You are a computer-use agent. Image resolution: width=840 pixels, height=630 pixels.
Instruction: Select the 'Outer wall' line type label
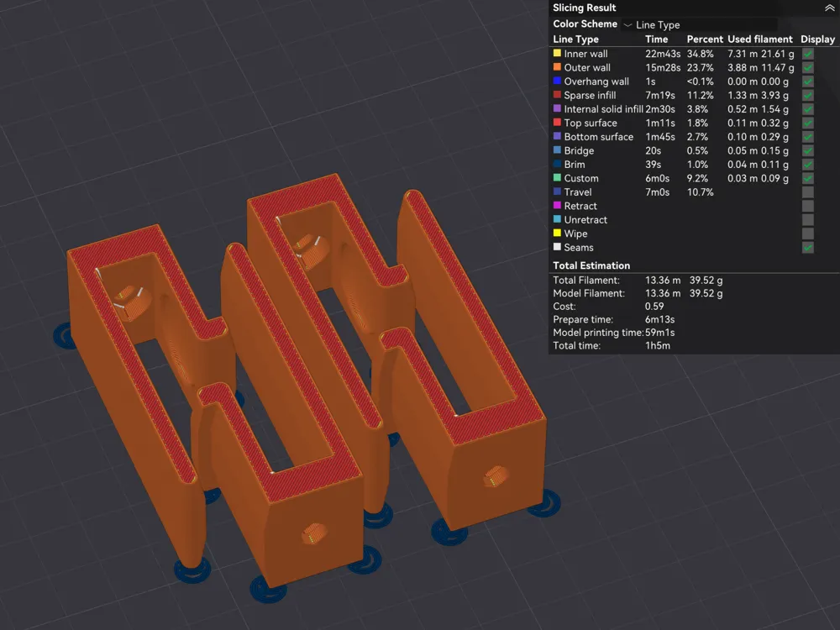click(587, 67)
